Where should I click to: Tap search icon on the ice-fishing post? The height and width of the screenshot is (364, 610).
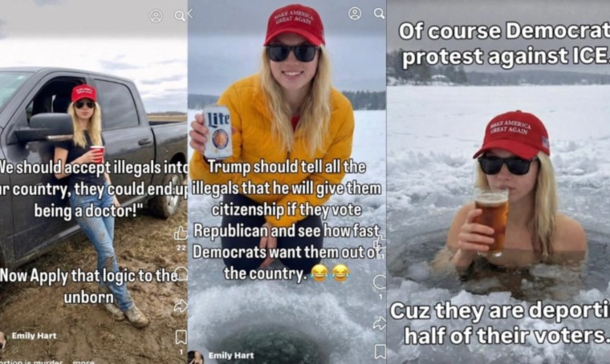click(x=380, y=14)
